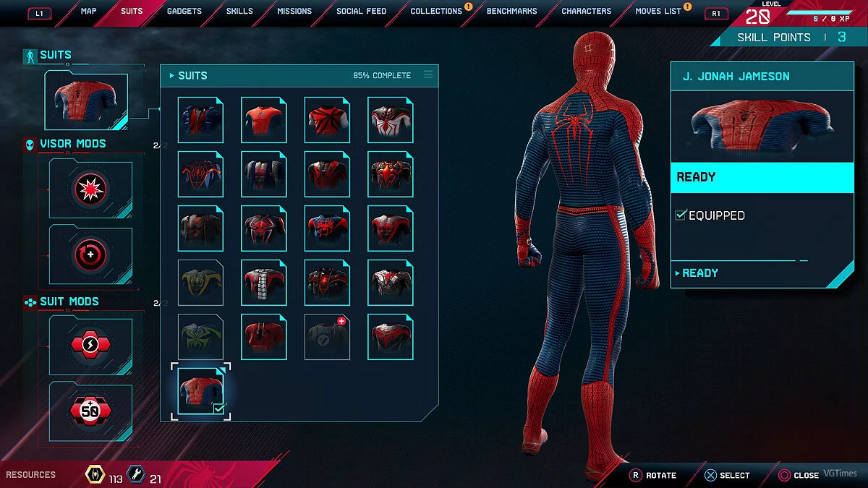Choose the locked suit with red plus badge

coord(327,337)
